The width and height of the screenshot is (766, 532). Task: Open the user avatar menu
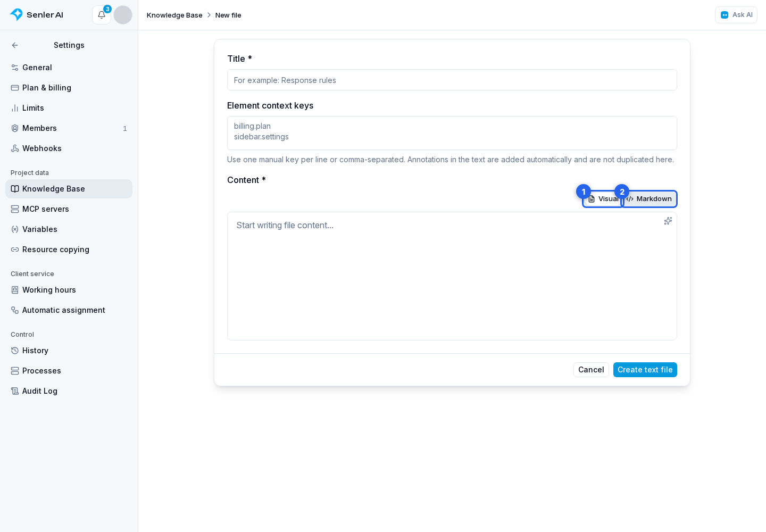123,15
